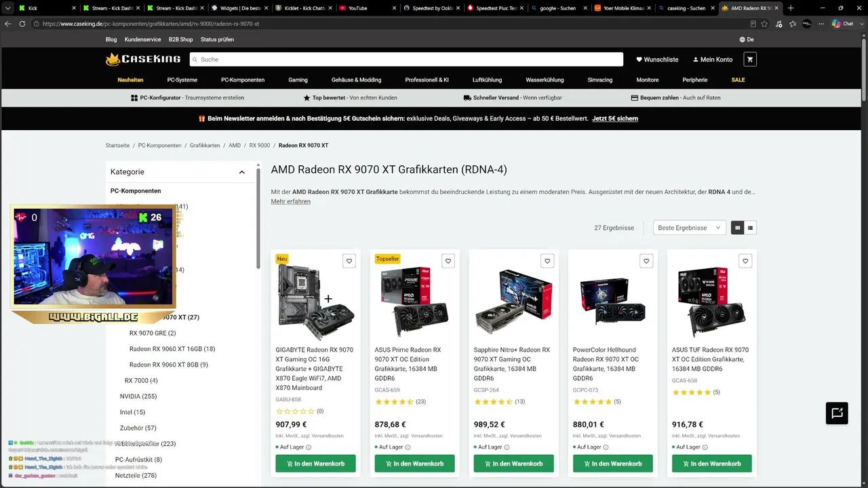Click Jetzt 5€ sichern newsletter link
Viewport: 868px width, 488px height.
point(615,119)
